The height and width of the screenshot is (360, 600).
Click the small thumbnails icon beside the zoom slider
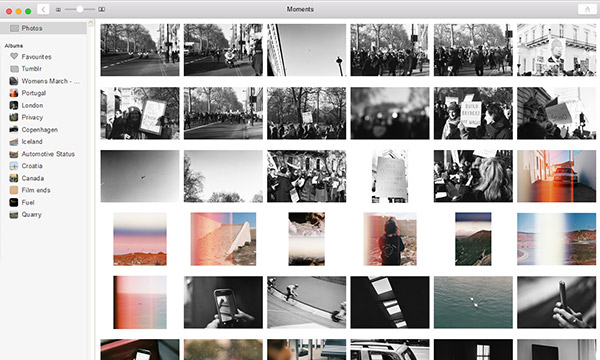(58, 10)
